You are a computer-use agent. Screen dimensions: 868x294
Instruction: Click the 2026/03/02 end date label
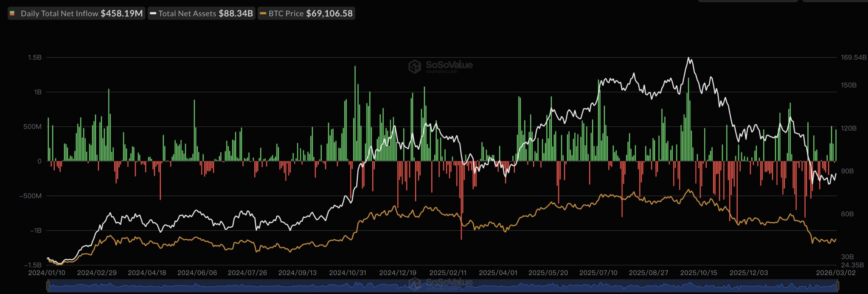835,273
